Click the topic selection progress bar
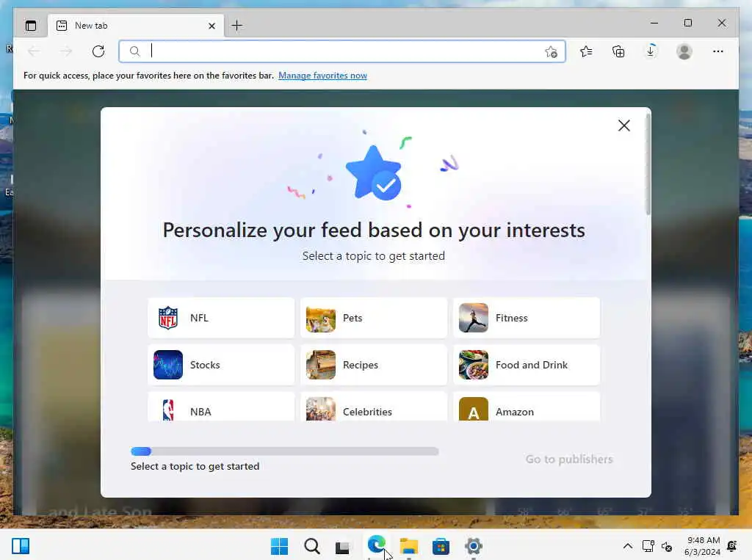Screen dimensions: 752x560 pyautogui.click(x=285, y=451)
